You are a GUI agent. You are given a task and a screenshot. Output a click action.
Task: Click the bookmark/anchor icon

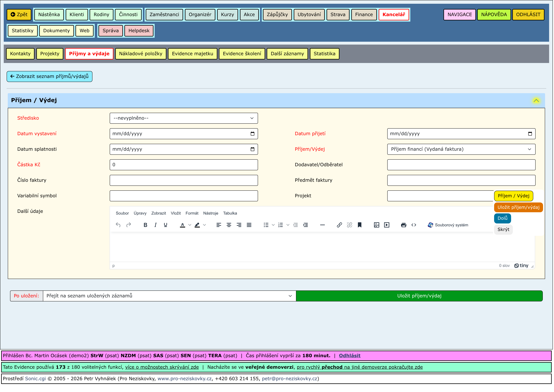pyautogui.click(x=360, y=225)
